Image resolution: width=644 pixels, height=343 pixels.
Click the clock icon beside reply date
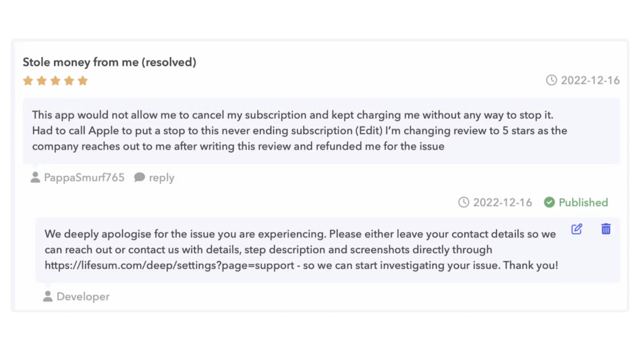pos(464,202)
